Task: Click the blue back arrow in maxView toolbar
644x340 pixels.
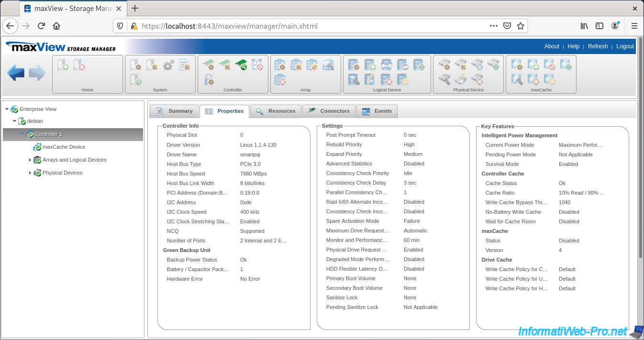Action: point(16,73)
